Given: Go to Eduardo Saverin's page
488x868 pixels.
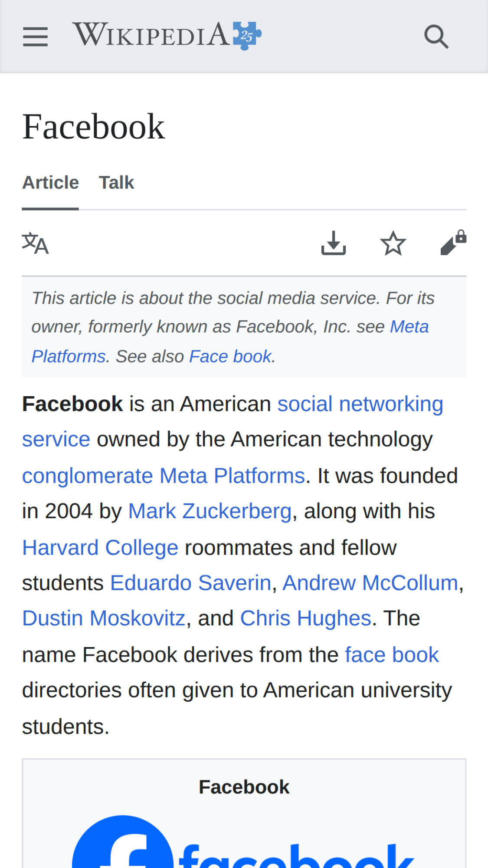Looking at the screenshot, I should tap(190, 583).
